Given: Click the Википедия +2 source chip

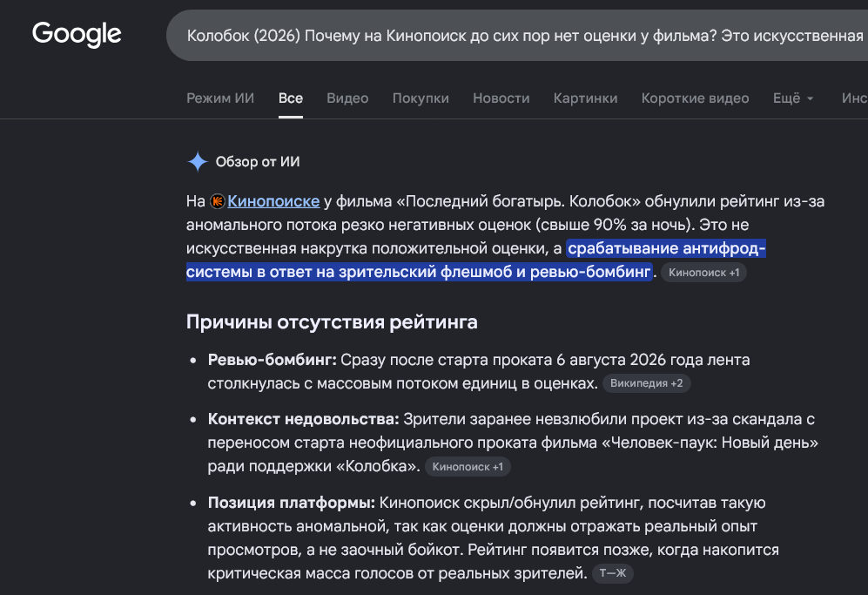Looking at the screenshot, I should (647, 383).
